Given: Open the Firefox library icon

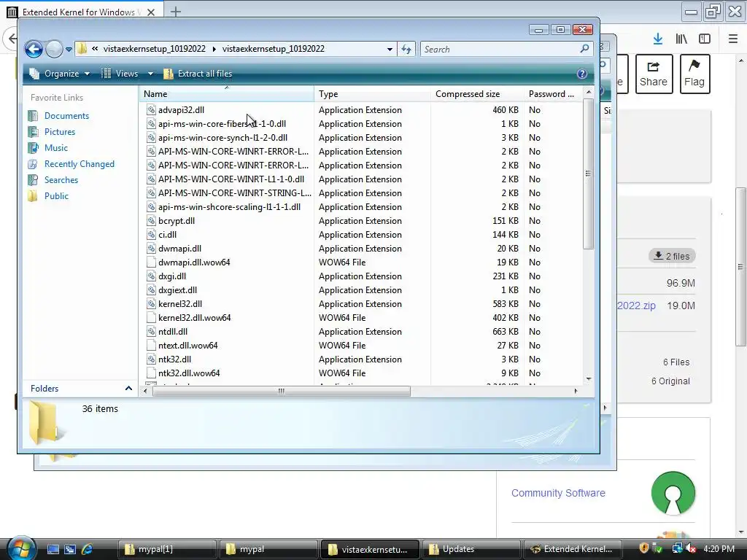Looking at the screenshot, I should click(682, 39).
